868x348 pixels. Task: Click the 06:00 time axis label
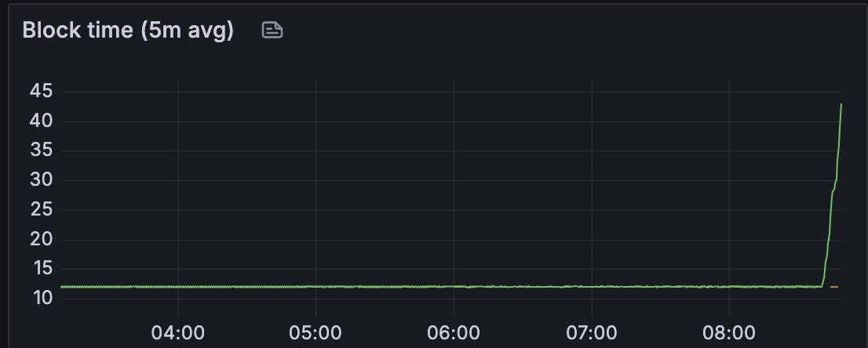point(454,333)
